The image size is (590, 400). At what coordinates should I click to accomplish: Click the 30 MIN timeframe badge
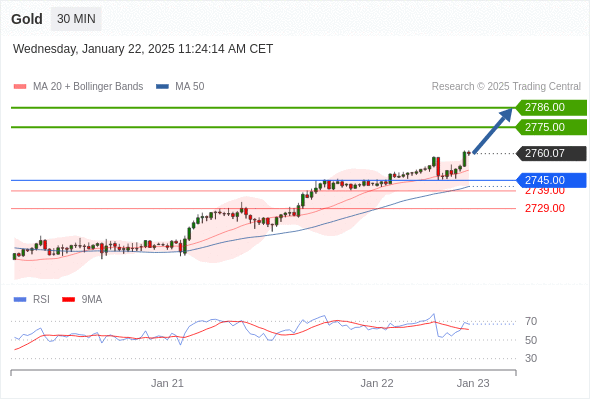coord(76,19)
